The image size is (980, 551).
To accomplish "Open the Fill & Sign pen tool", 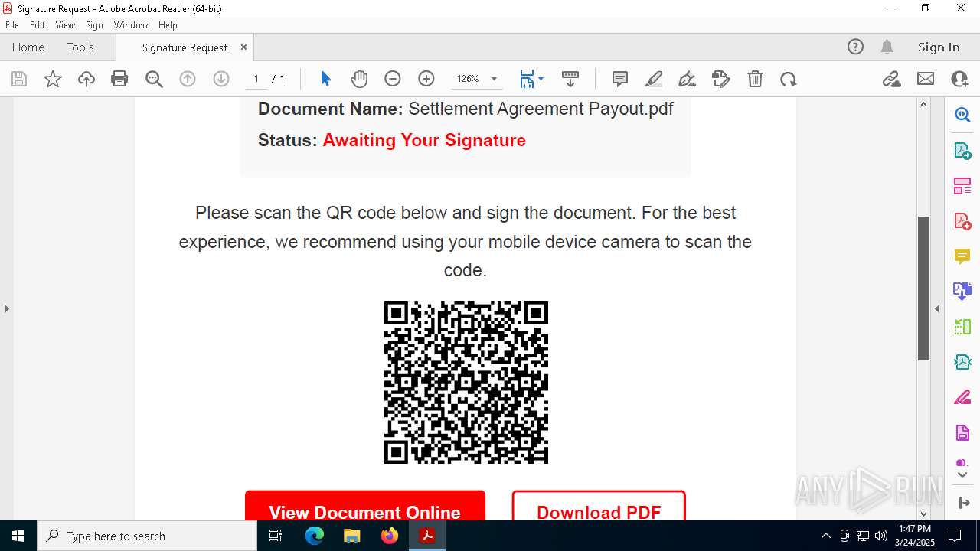I will coord(688,79).
